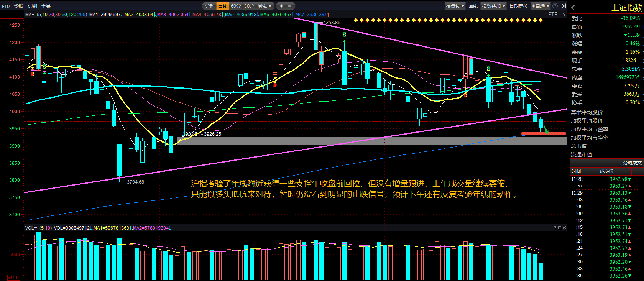Click 震幅 value 1.16%
The height and width of the screenshot is (281, 644).
[x=632, y=52]
